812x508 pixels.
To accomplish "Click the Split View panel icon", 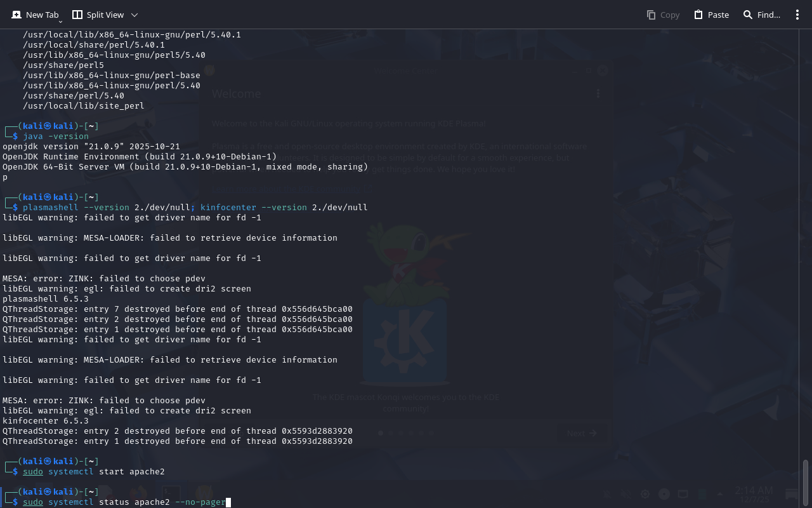I will coord(77,15).
